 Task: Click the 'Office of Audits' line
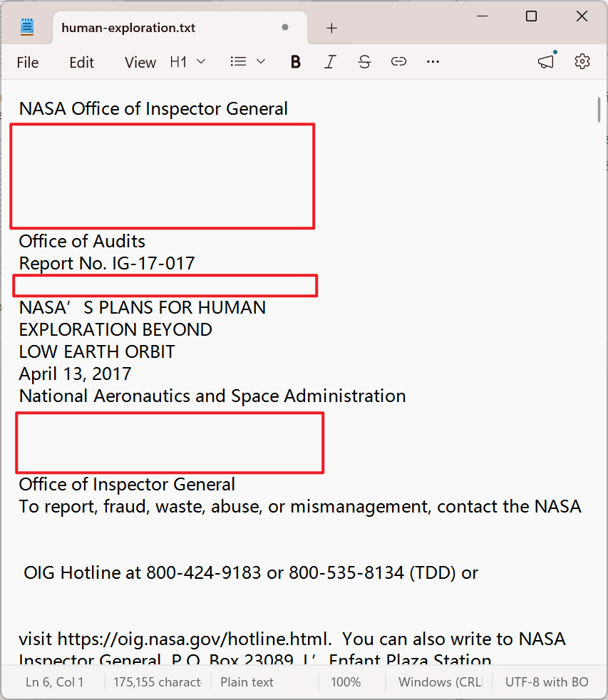point(82,242)
